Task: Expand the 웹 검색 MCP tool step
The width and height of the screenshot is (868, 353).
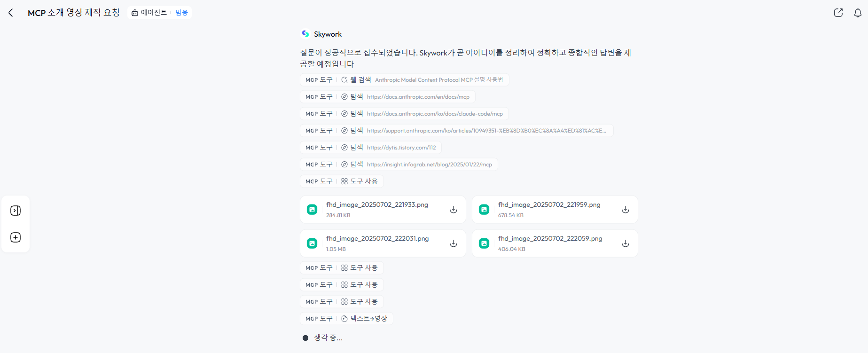Action: (405, 80)
